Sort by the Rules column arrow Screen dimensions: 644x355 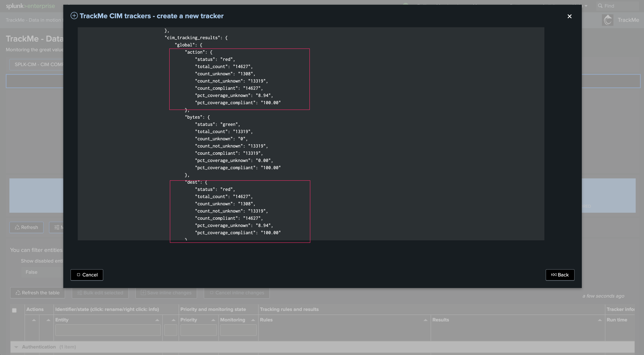[x=425, y=320]
